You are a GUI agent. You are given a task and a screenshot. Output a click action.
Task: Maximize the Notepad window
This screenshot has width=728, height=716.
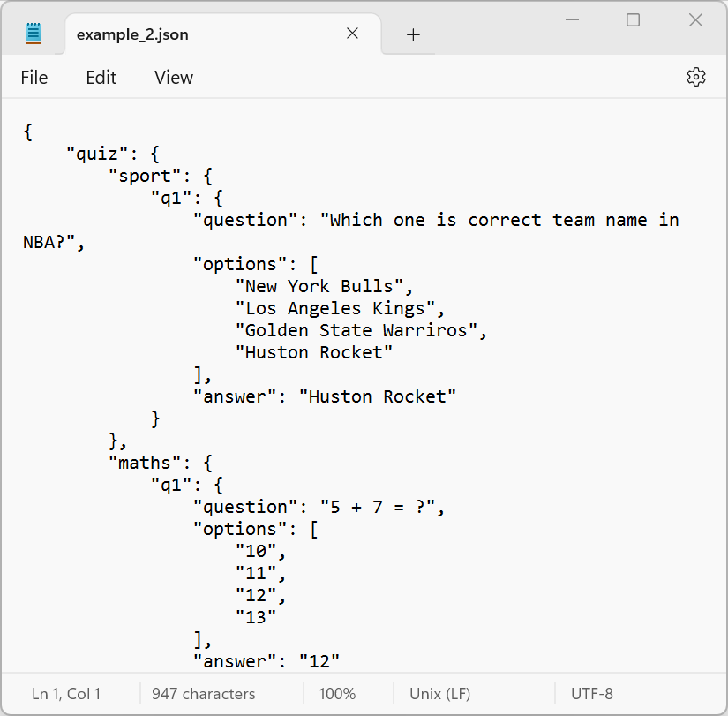pos(633,20)
